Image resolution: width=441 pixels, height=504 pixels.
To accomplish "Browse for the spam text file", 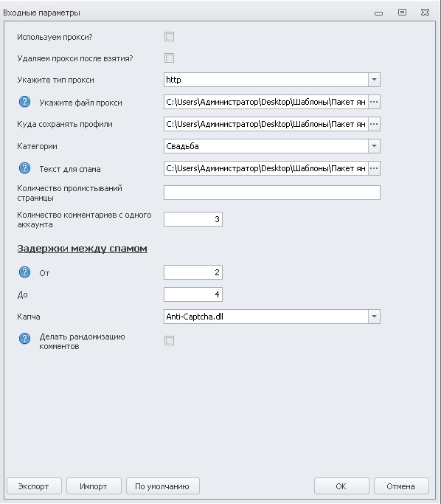I will tap(374, 168).
